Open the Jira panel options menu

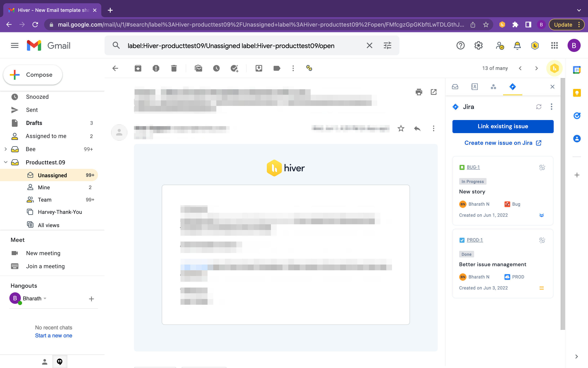pyautogui.click(x=551, y=107)
